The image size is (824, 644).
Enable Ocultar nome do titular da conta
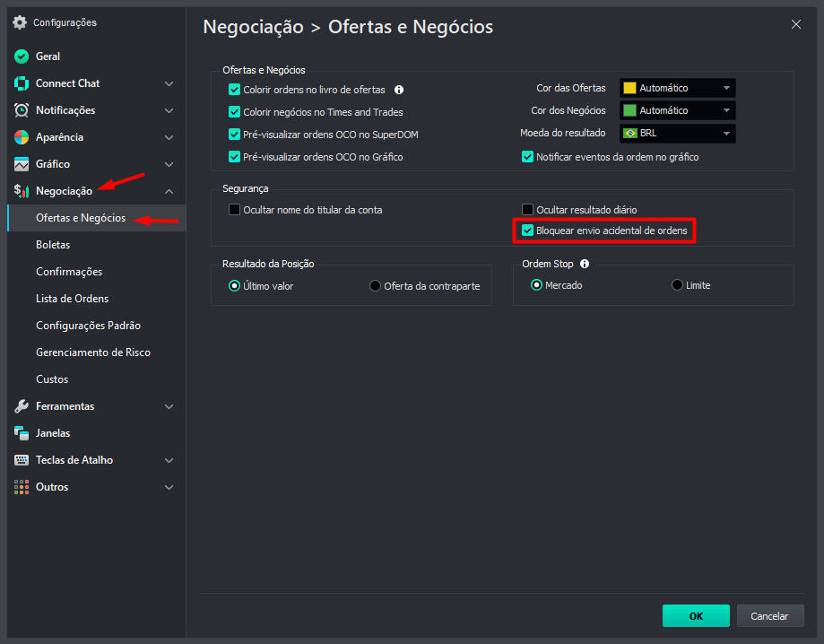(x=235, y=209)
